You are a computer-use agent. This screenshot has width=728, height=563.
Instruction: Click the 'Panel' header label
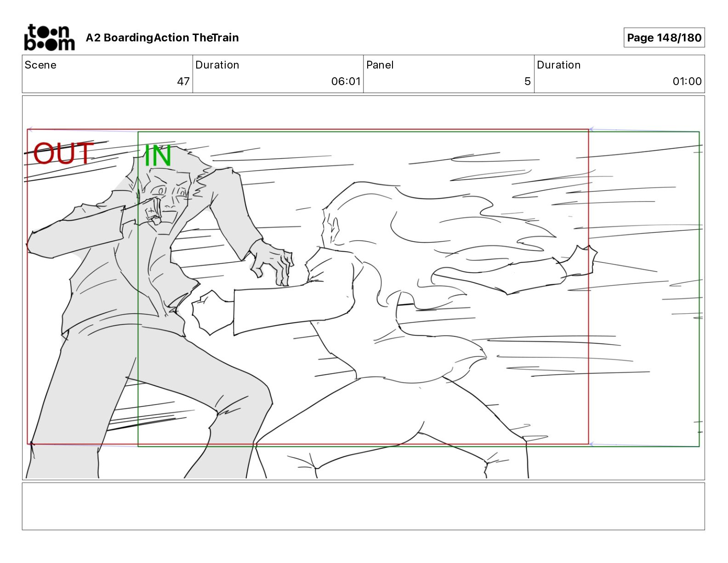pos(380,65)
